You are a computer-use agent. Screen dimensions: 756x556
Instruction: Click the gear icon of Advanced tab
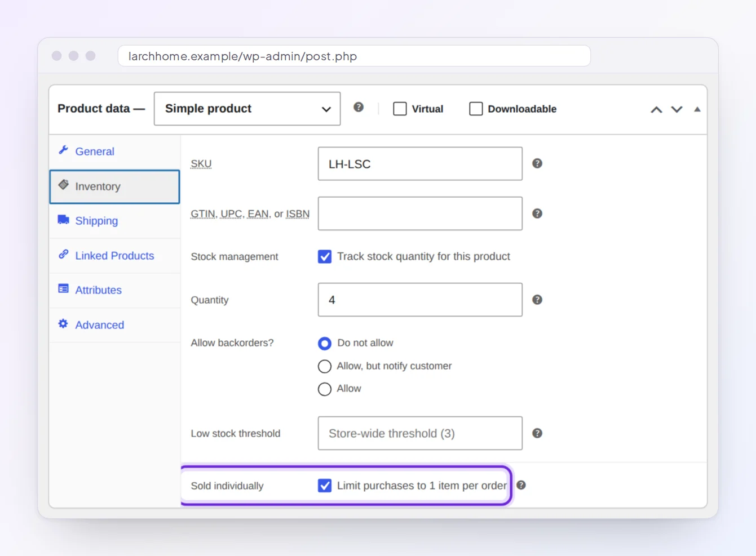63,323
